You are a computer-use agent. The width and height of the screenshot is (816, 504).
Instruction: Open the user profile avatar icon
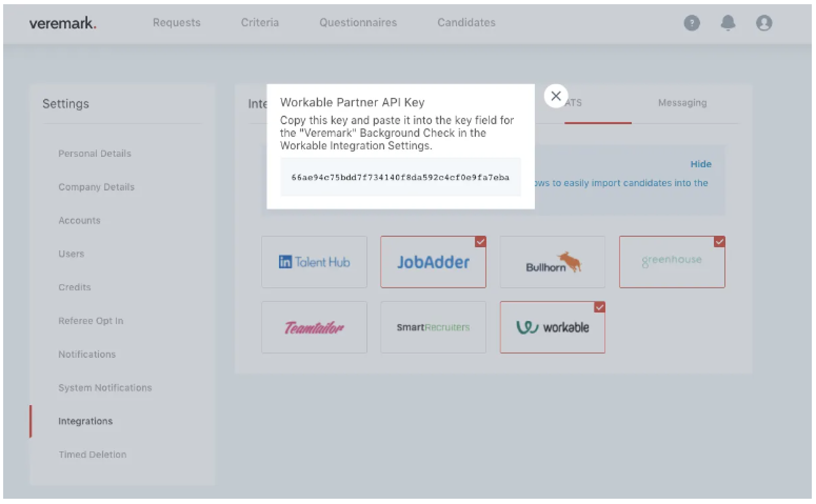(x=764, y=23)
